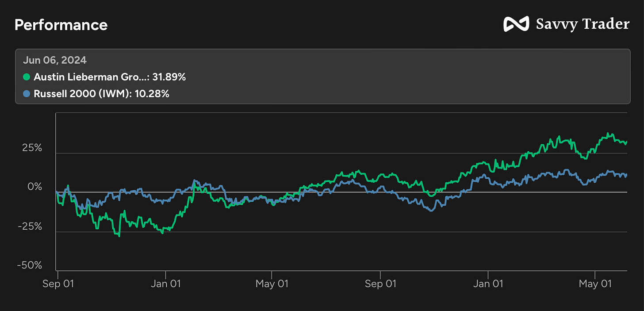The height and width of the screenshot is (311, 644).
Task: Click the Performance heading
Action: click(61, 25)
